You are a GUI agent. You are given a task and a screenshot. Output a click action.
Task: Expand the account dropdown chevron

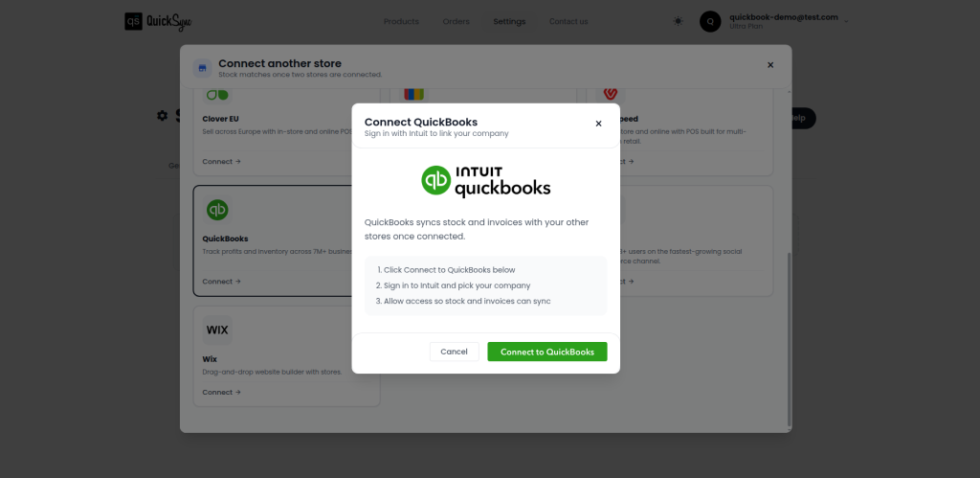click(846, 21)
